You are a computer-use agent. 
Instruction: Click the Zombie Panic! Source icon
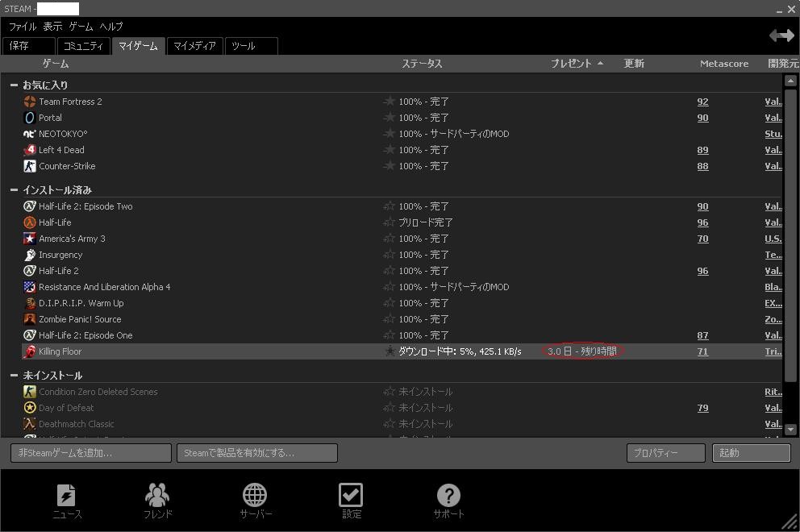[x=30, y=319]
